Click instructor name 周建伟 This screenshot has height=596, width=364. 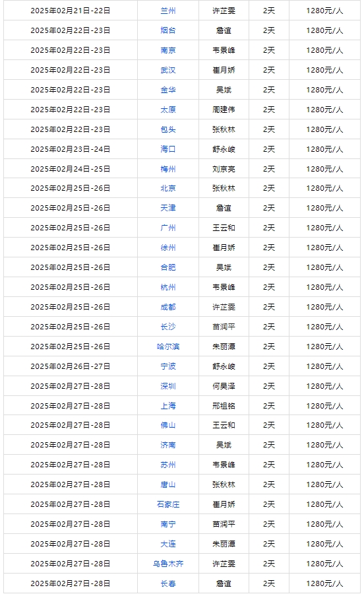click(224, 110)
